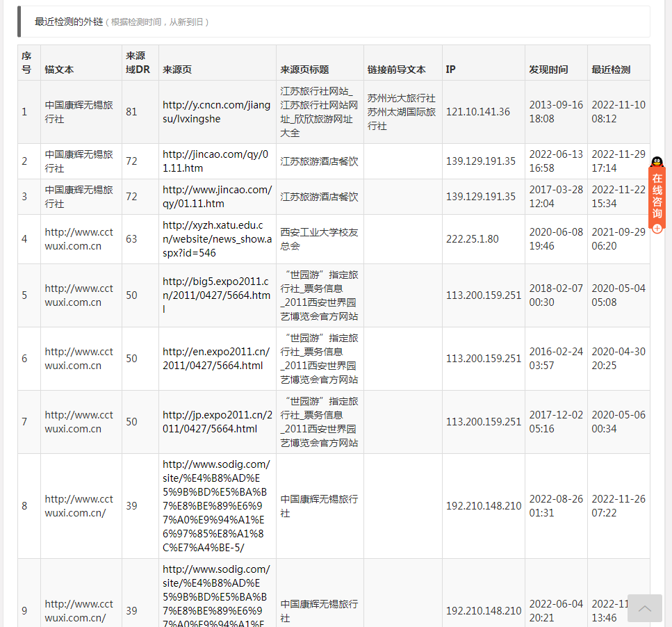Open the xyzh.xatu.edu.cn news_show source link
Viewport: 672px width, 627px height.
[217, 239]
